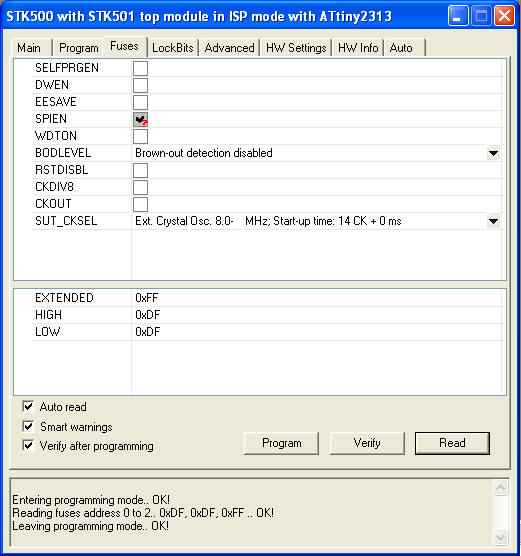The width and height of the screenshot is (521, 556).
Task: Go to the LockBits tab
Action: coord(173,48)
